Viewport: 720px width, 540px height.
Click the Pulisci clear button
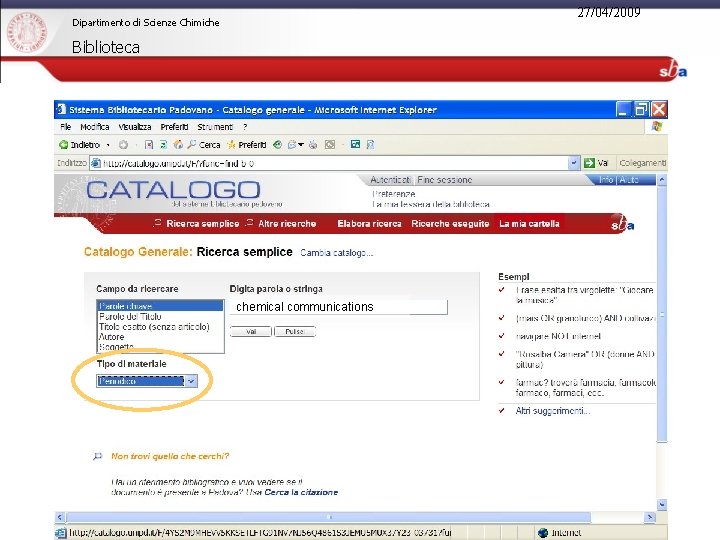[294, 332]
